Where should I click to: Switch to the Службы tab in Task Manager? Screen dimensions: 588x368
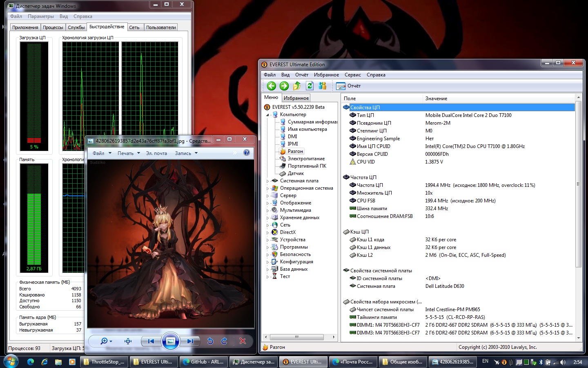pyautogui.click(x=76, y=27)
